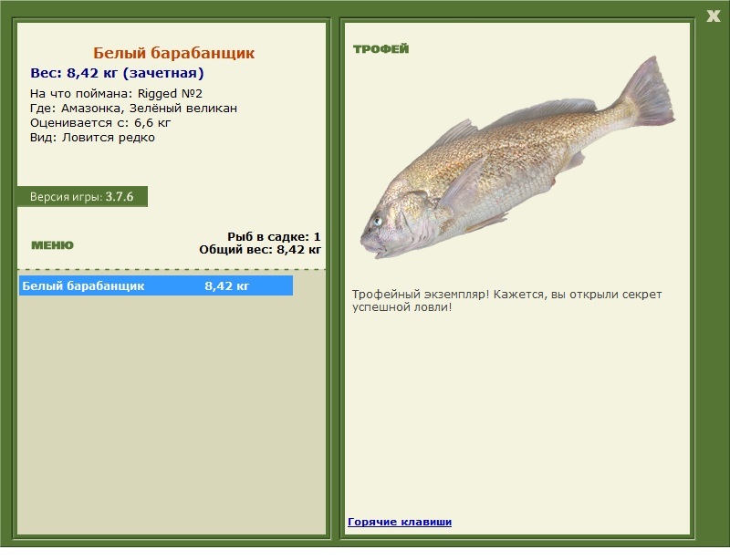Image resolution: width=730 pixels, height=560 pixels.
Task: Click the 8,42 кг weight in highlighted row
Action: pos(226,285)
